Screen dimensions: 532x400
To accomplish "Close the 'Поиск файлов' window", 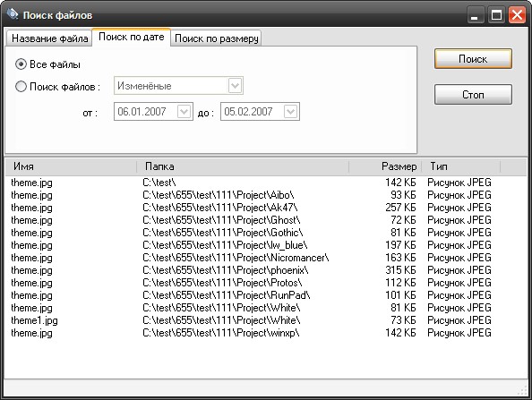I will coord(517,15).
